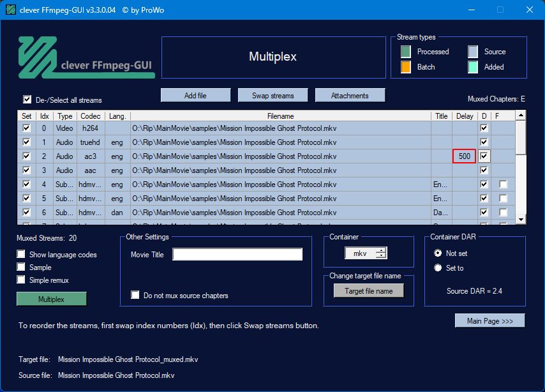Enable F checkbox for Danish subtitle row 6

click(503, 212)
